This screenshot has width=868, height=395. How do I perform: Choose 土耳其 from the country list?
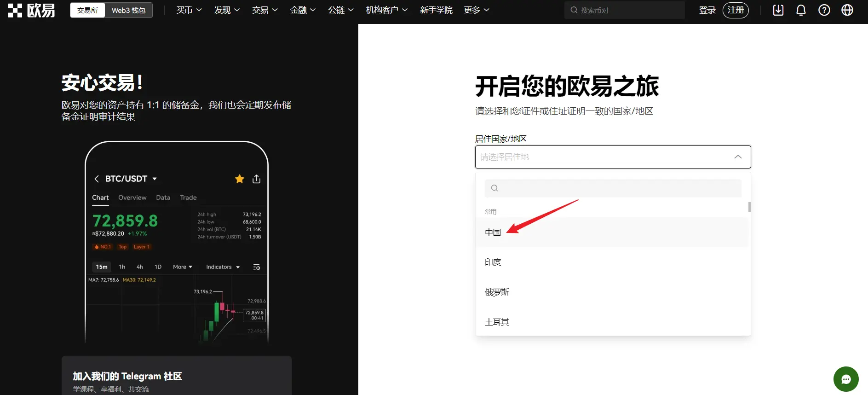point(497,322)
